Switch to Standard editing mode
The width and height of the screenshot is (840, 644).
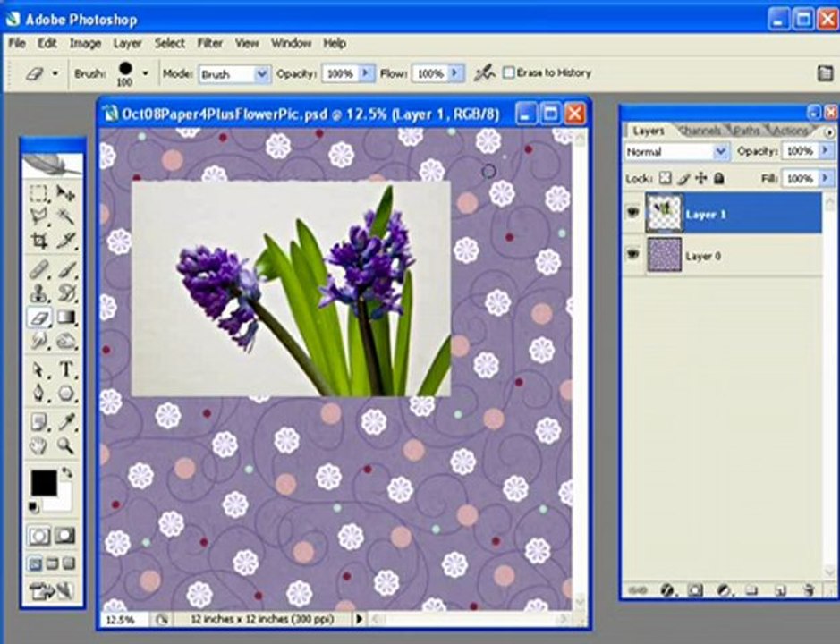pyautogui.click(x=38, y=536)
